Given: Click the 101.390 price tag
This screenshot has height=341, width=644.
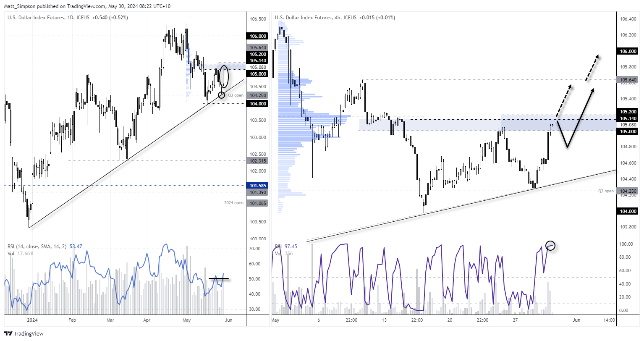Looking at the screenshot, I should coord(258,192).
